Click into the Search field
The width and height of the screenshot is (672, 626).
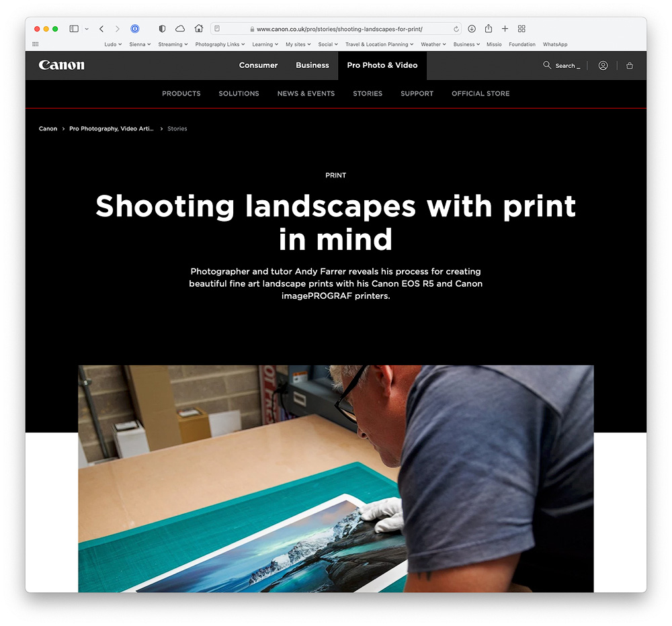[x=567, y=66]
